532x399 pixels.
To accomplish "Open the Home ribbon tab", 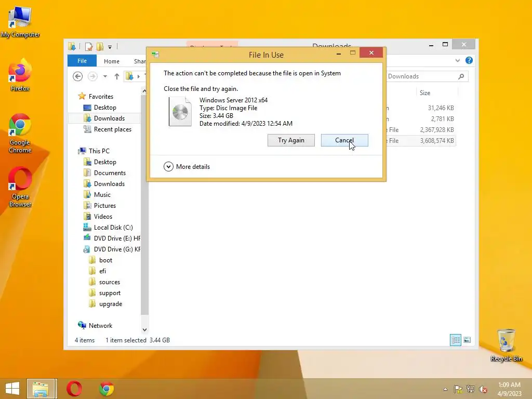I will point(112,61).
